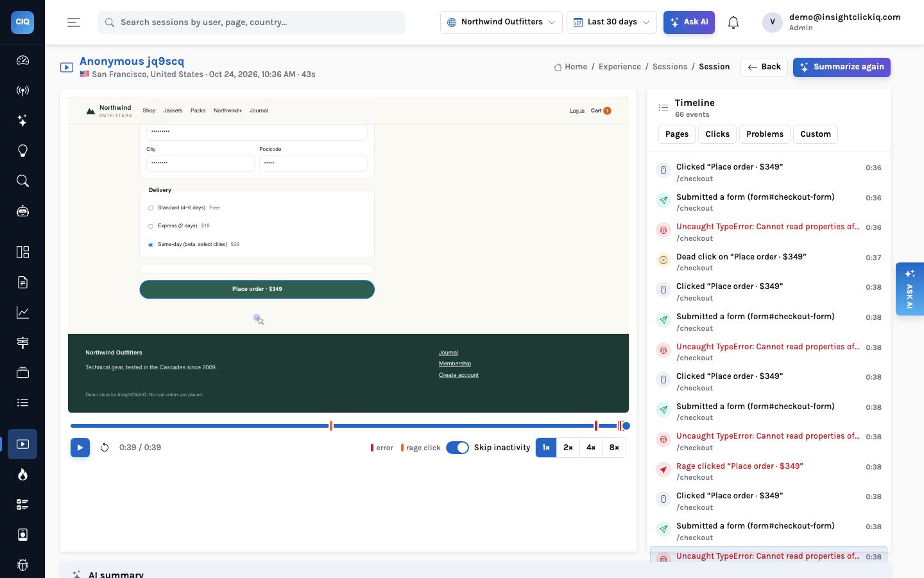This screenshot has height=578, width=924.
Task: Select the sparkle AI icon in sidebar
Action: pos(22,121)
